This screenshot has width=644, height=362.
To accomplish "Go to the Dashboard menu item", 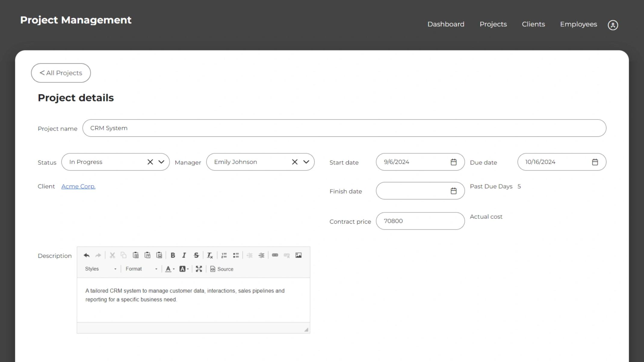I will tap(446, 24).
